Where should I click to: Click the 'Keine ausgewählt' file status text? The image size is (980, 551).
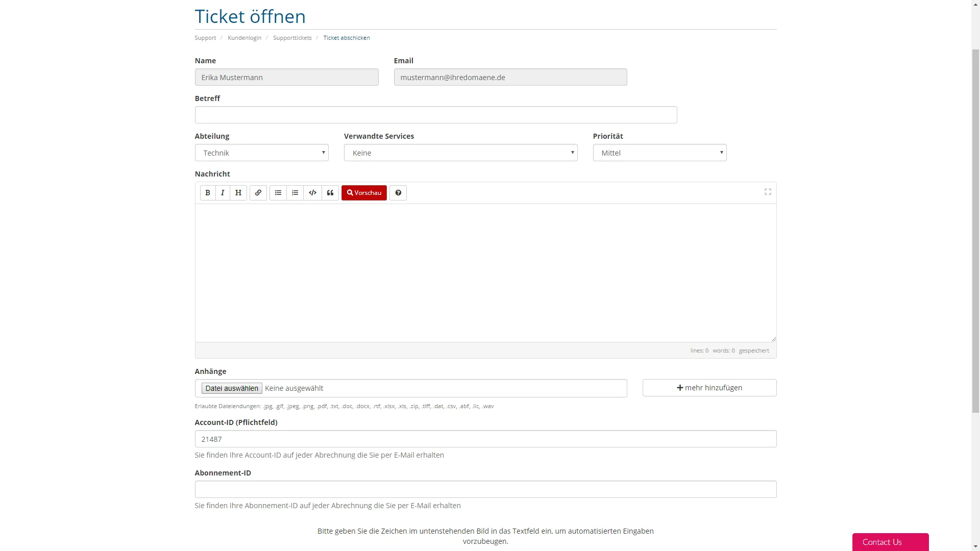pos(294,388)
